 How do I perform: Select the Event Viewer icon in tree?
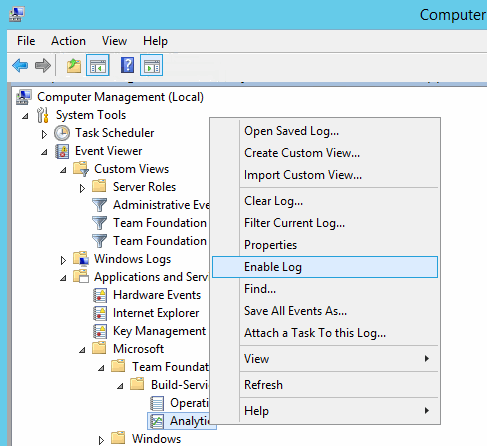(x=62, y=151)
